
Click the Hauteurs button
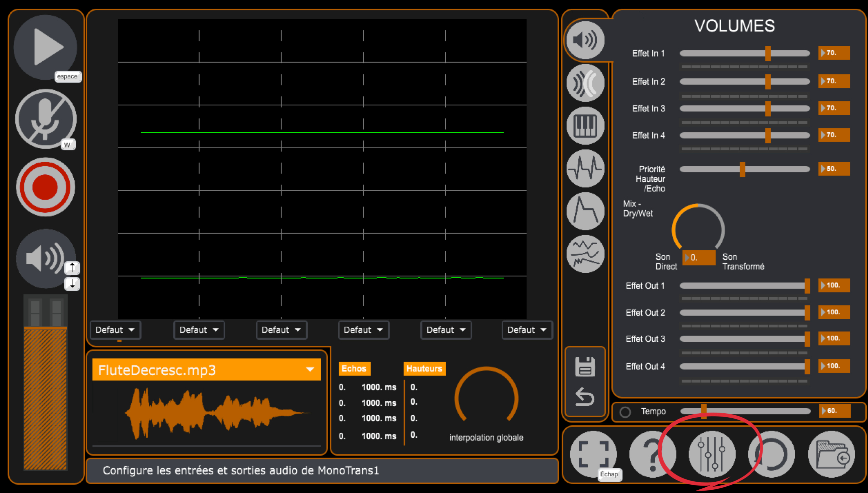point(424,368)
